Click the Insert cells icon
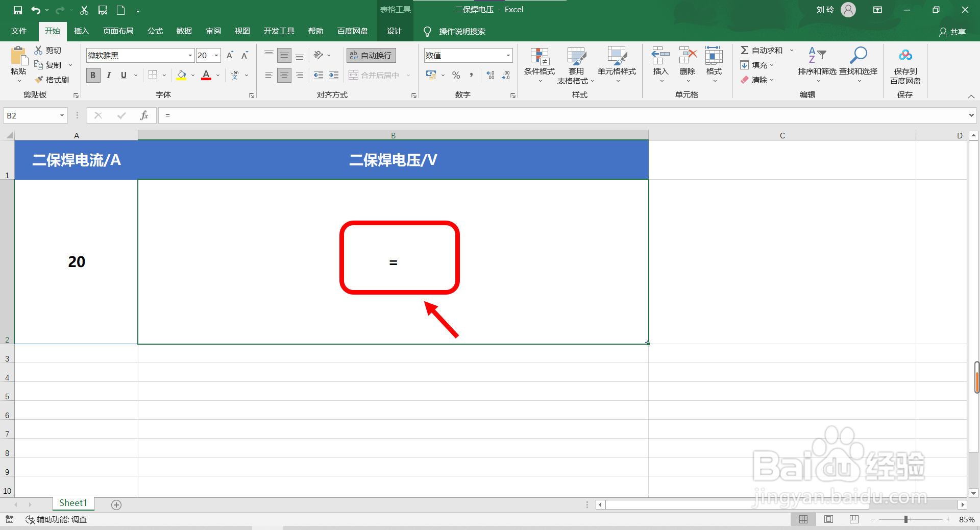This screenshot has width=980, height=530. 660,55
